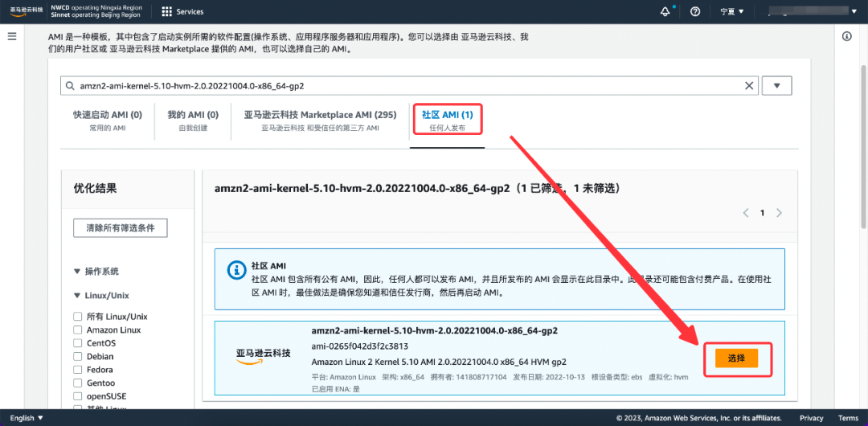Open the English language selector
The width and height of the screenshot is (868, 426).
27,418
